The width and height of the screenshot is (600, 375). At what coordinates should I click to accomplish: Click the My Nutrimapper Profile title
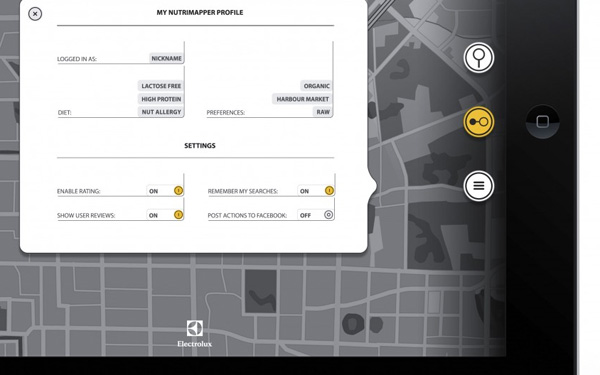[x=200, y=12]
